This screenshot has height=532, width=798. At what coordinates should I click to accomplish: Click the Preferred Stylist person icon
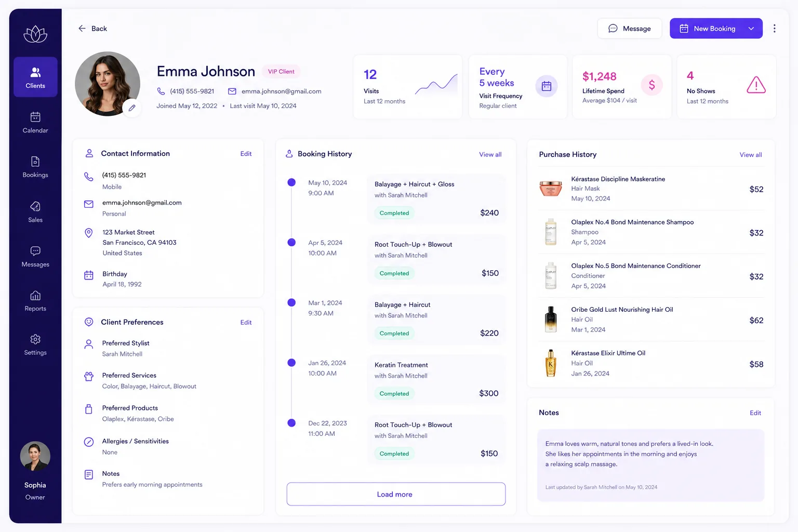point(89,344)
